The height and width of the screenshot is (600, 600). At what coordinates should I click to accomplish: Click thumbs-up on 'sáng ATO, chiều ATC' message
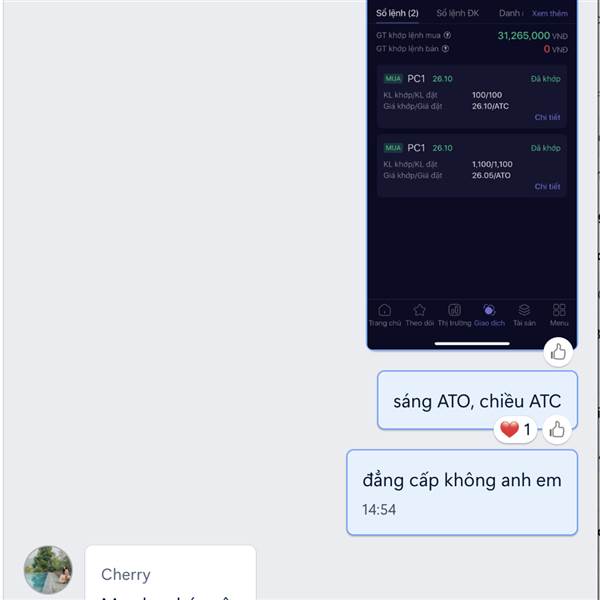click(x=557, y=430)
